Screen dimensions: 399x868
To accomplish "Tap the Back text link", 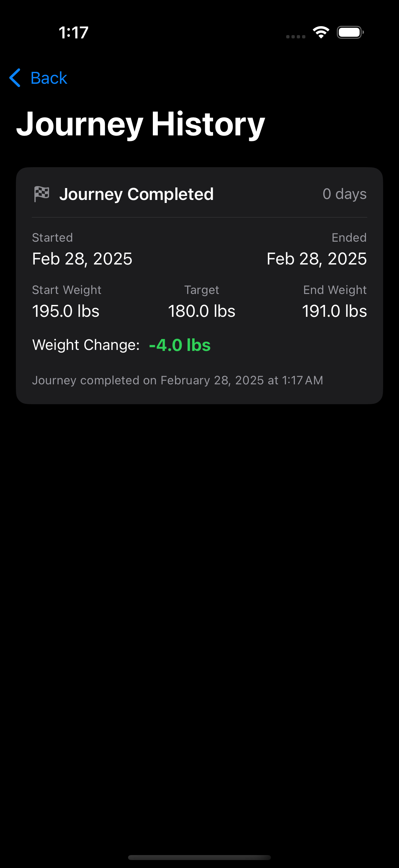I will (x=49, y=78).
